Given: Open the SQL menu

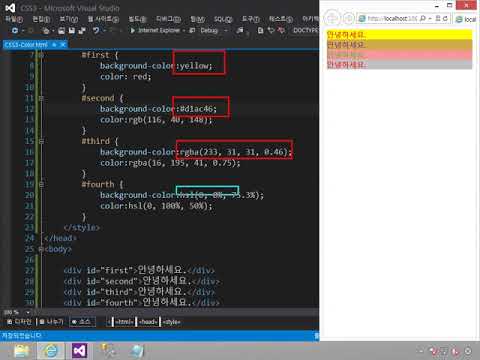Looking at the screenshot, I should click(x=223, y=19).
